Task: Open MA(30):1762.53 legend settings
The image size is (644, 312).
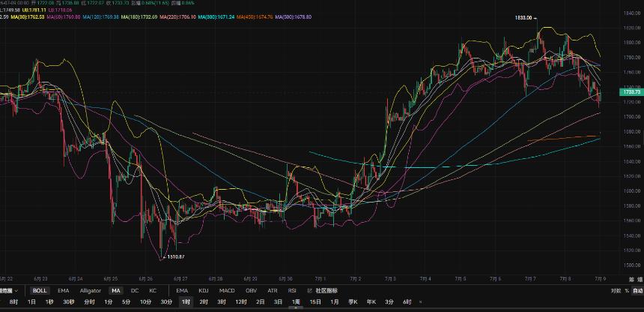Action: [x=28, y=17]
